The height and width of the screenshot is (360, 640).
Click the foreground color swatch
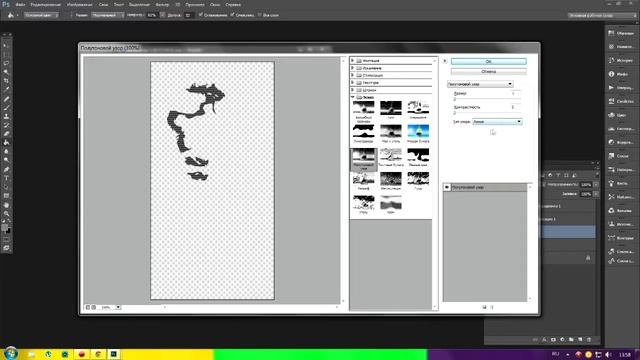click(x=4, y=227)
